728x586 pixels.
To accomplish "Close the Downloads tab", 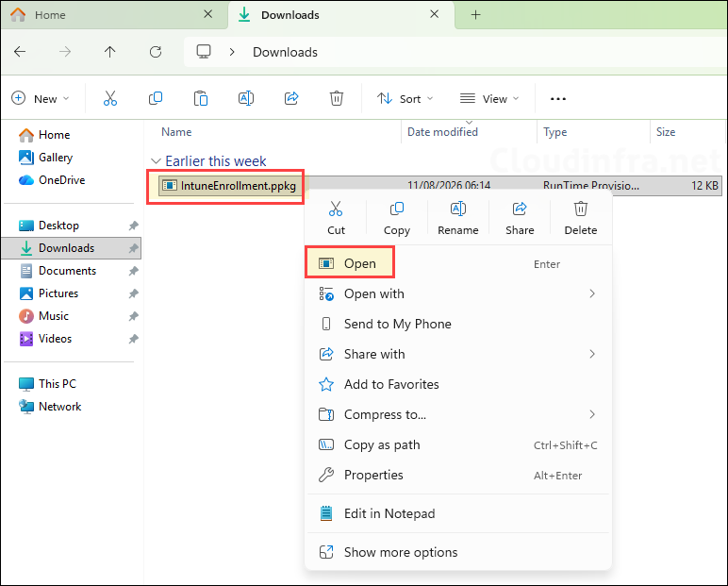I will tap(434, 14).
